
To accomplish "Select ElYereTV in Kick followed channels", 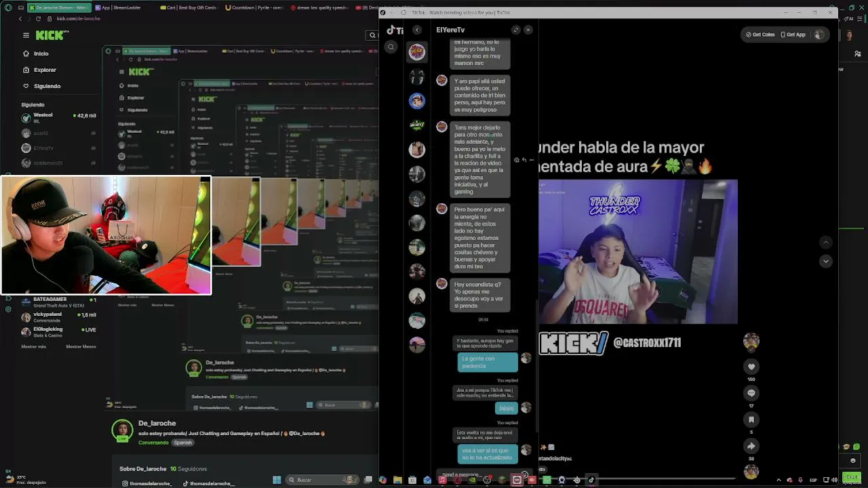I will [x=59, y=148].
